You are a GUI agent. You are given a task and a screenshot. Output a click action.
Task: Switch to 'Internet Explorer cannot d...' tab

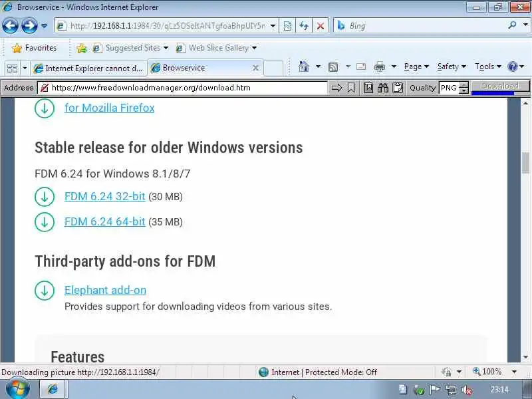88,68
